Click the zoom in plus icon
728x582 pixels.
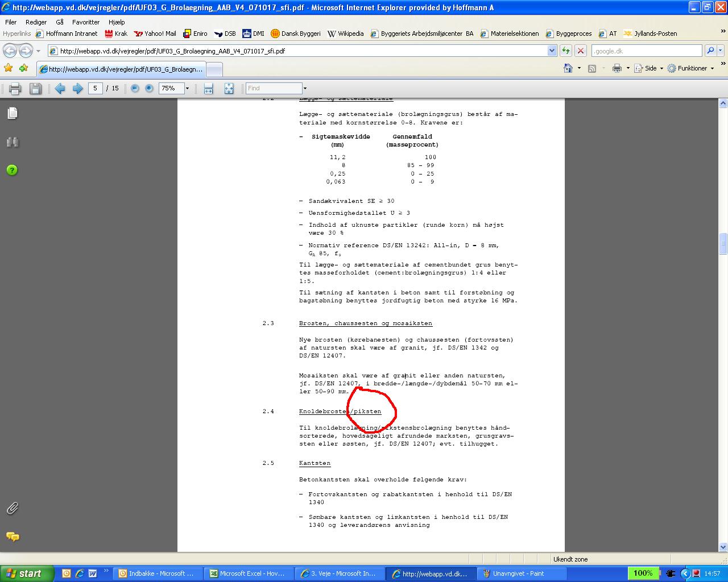coord(149,89)
